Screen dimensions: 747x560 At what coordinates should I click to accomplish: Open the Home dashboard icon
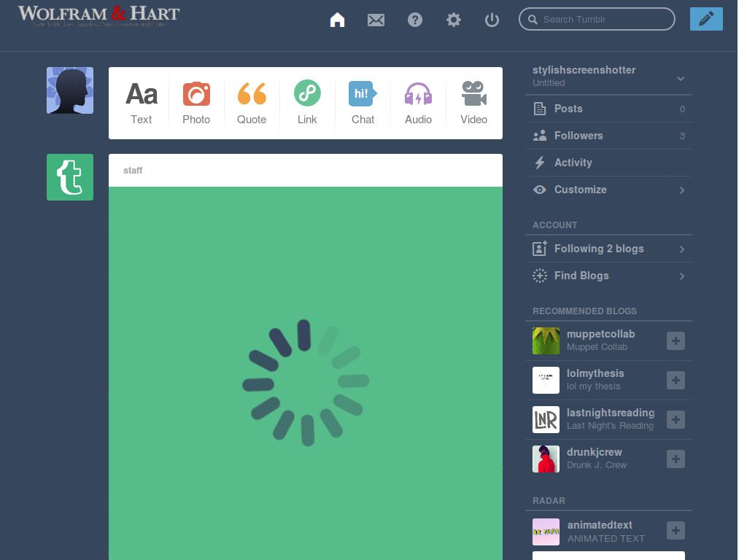tap(337, 20)
